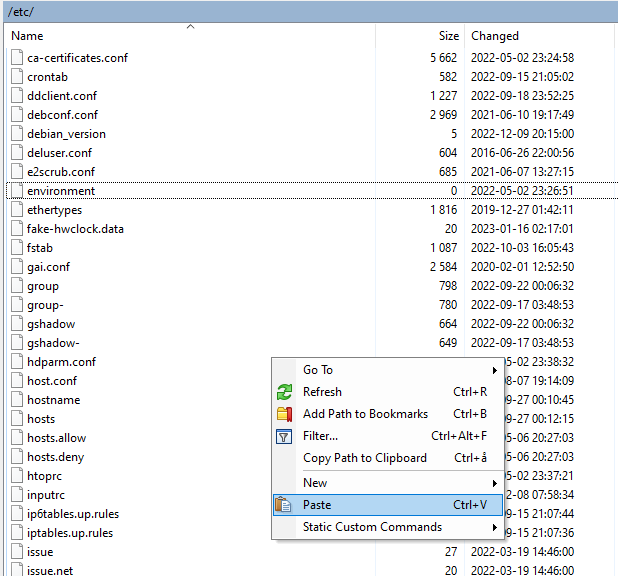Click the file icon next to hosts.deny
Image resolution: width=618 pixels, height=576 pixels.
point(16,457)
